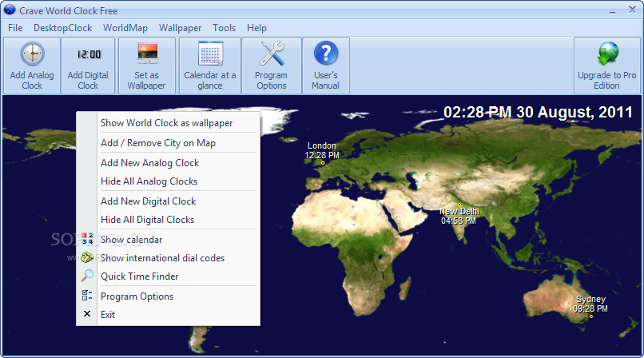Select Add / Remove City on Map
Image resolution: width=644 pixels, height=358 pixels.
169,143
